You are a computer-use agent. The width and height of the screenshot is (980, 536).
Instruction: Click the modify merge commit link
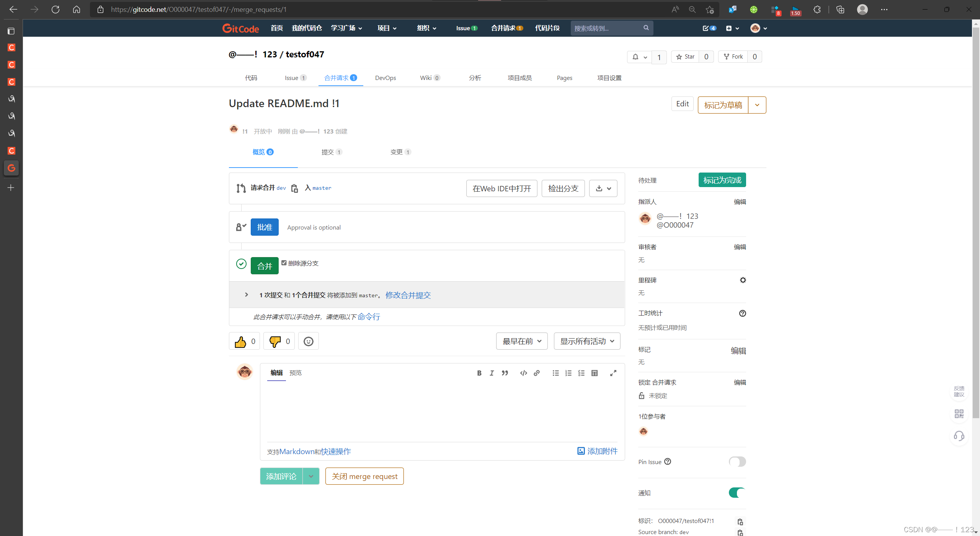pyautogui.click(x=408, y=295)
